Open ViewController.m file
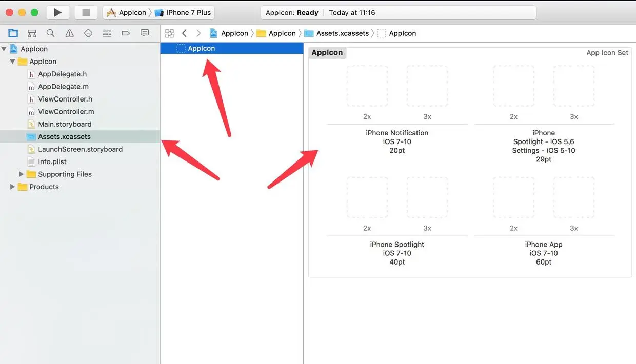Screen dimensions: 636x364 66,111
